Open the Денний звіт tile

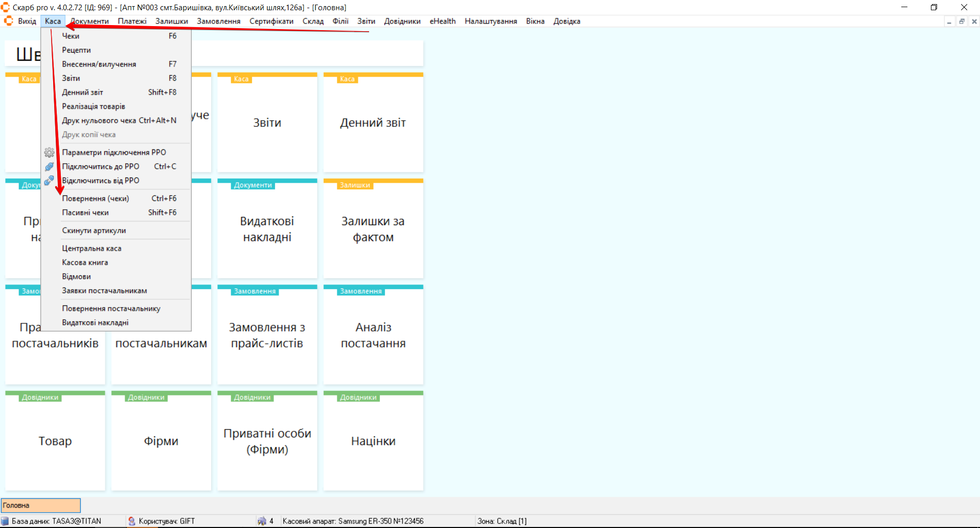coord(373,123)
